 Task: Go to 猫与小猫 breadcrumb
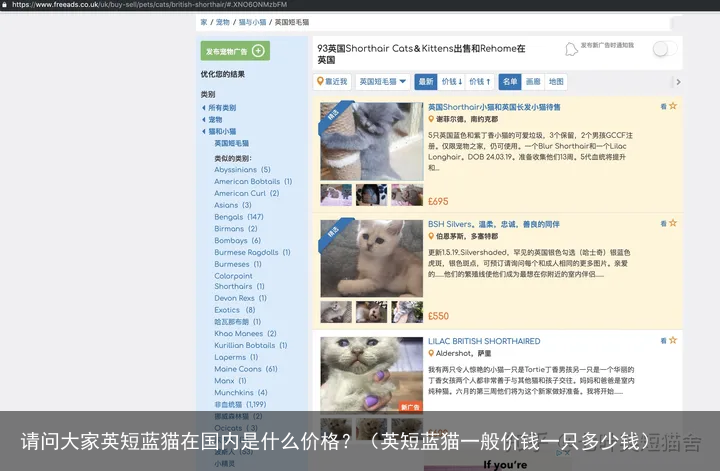252,22
